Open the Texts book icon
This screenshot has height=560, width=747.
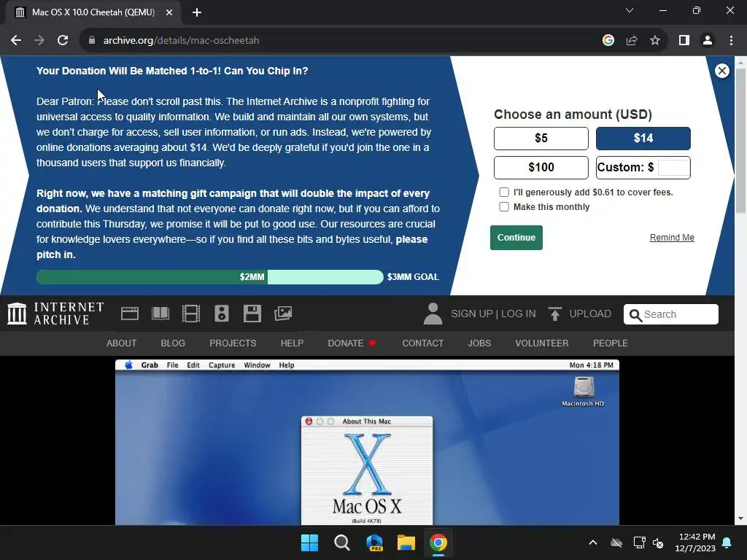click(160, 314)
